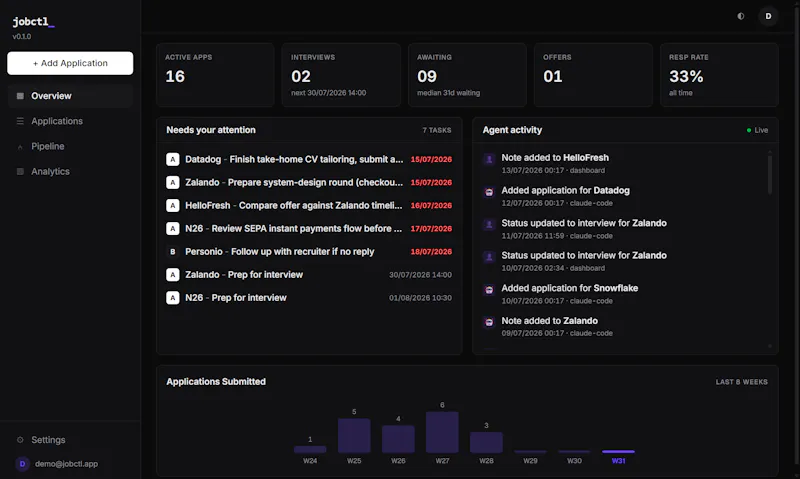Viewport: 800px width, 479px height.
Task: Click the Overview grid icon
Action: coord(20,96)
